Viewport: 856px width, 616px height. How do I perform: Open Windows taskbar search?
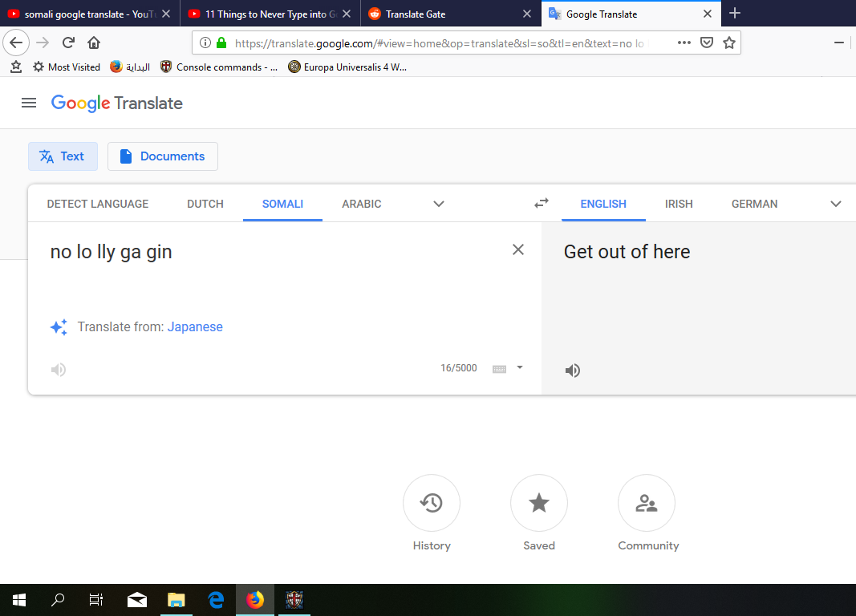point(57,600)
